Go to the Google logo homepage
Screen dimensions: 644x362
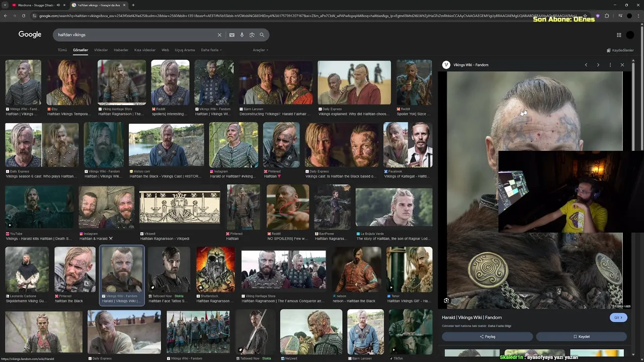point(30,34)
